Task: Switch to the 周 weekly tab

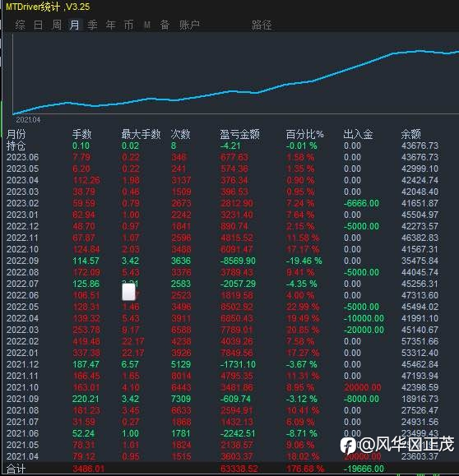Action: [x=57, y=25]
